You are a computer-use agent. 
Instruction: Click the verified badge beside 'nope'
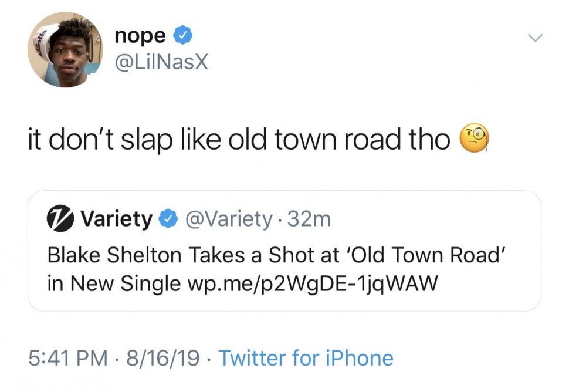tap(184, 36)
